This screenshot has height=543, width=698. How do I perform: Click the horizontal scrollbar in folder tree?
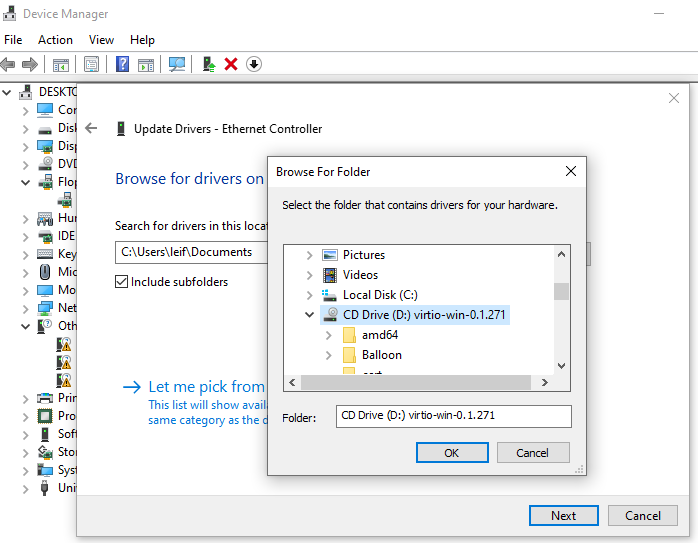(417, 383)
